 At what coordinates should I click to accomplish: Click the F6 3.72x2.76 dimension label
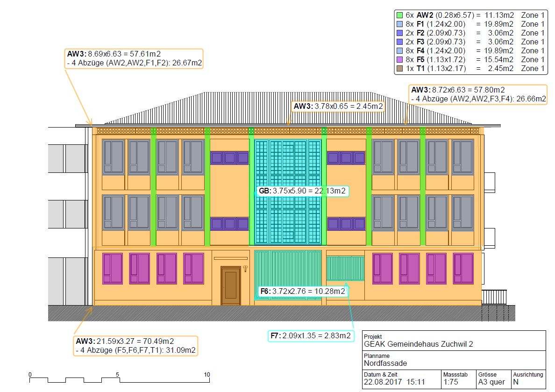(303, 292)
